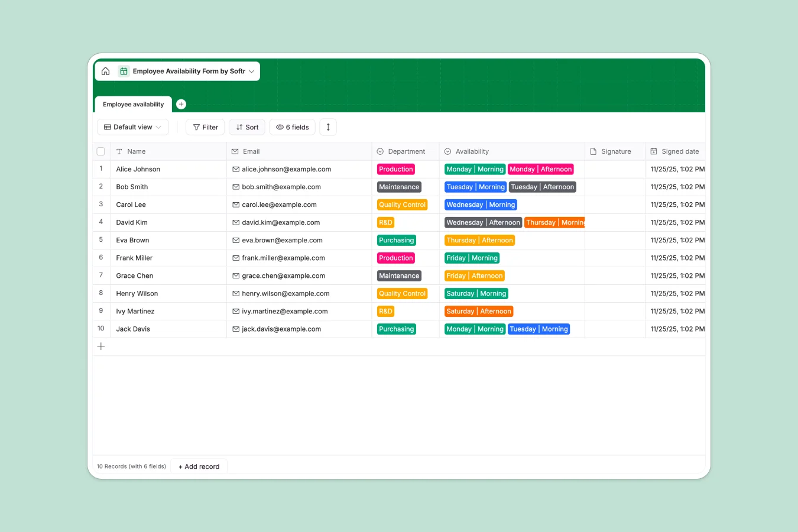Click the text type icon in the Name header
Image resolution: width=798 pixels, height=532 pixels.
tap(120, 151)
